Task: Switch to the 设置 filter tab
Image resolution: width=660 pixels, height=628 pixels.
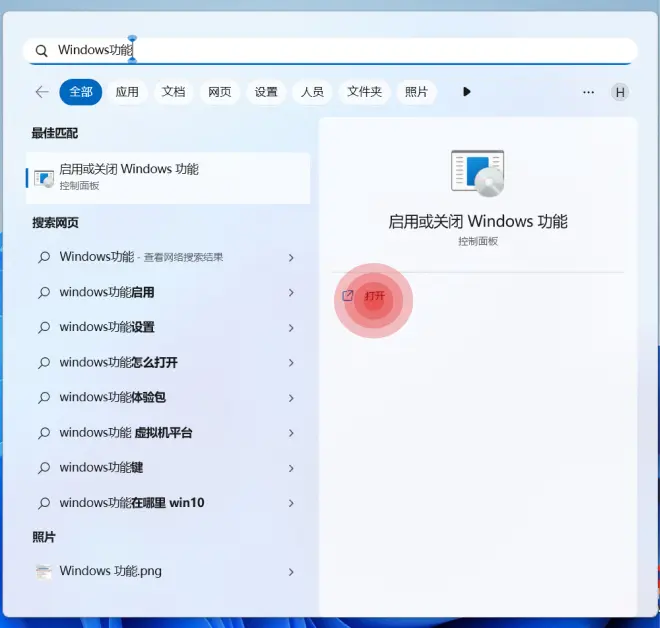Action: point(266,92)
